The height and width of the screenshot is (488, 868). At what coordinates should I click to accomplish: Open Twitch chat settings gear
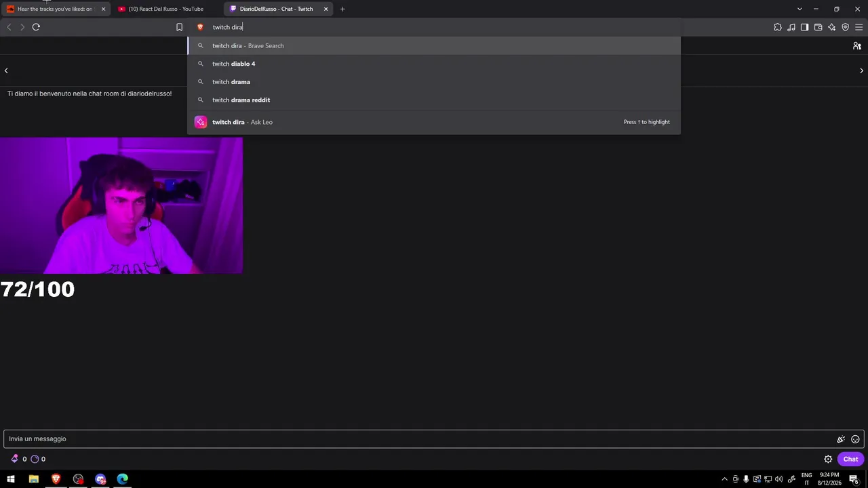click(x=828, y=459)
